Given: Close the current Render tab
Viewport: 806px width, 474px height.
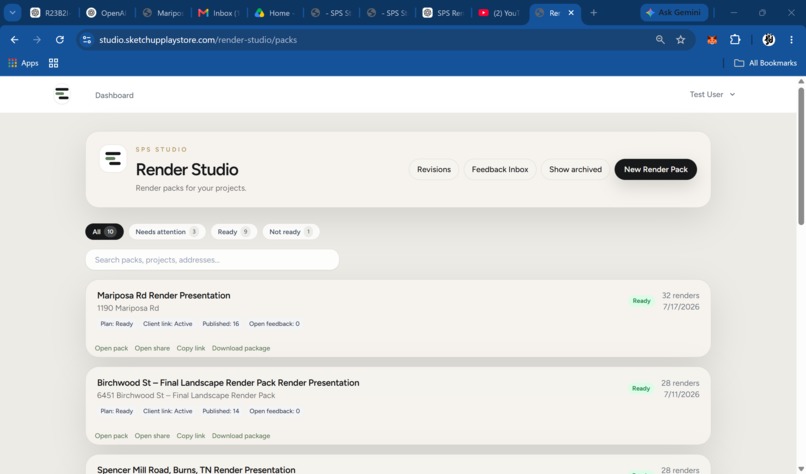Looking at the screenshot, I should coord(571,13).
